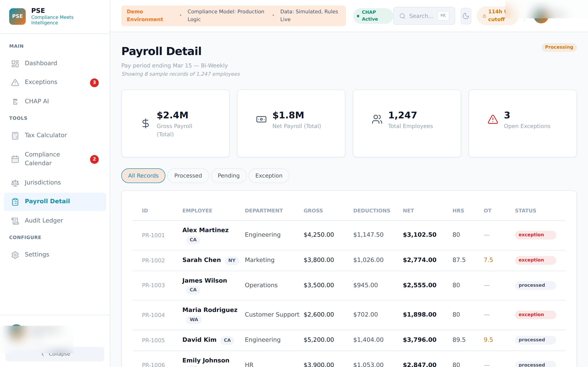Open Dashboard via its grid icon
The width and height of the screenshot is (588, 367).
coord(15,64)
